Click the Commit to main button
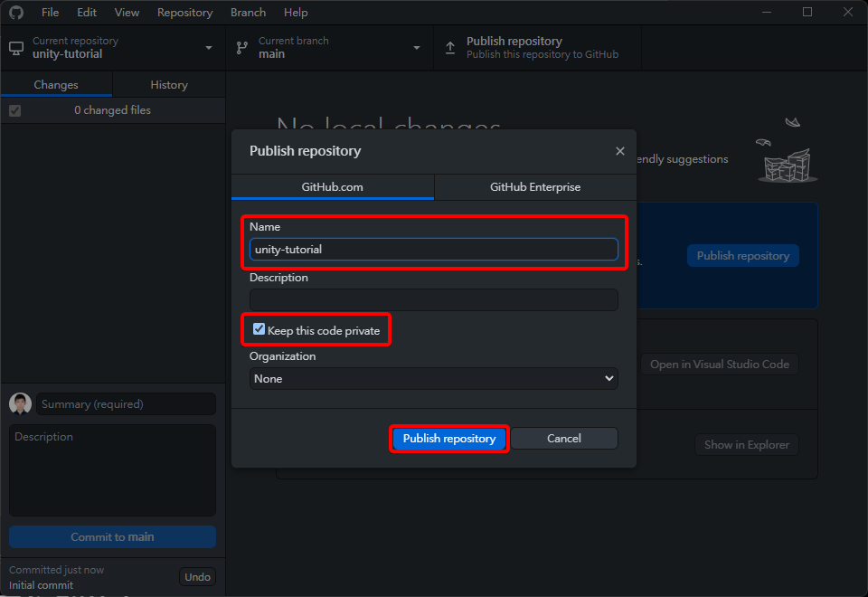868x597 pixels. 112,537
